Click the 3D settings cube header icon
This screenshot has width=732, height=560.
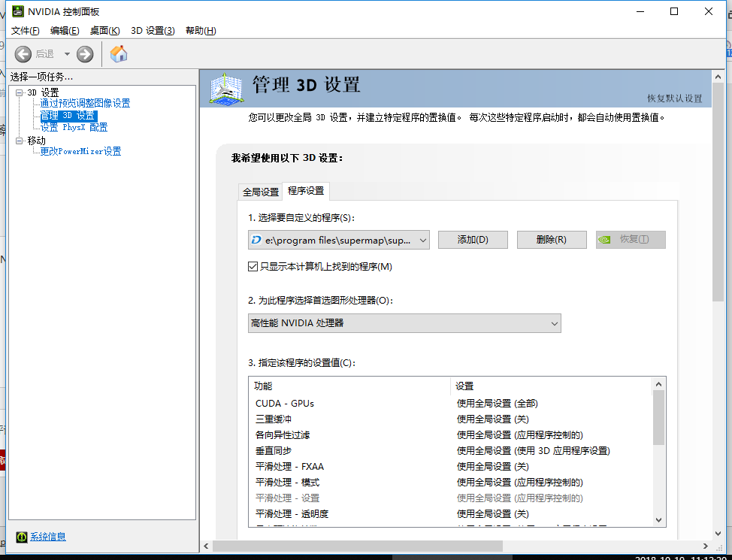(x=226, y=88)
